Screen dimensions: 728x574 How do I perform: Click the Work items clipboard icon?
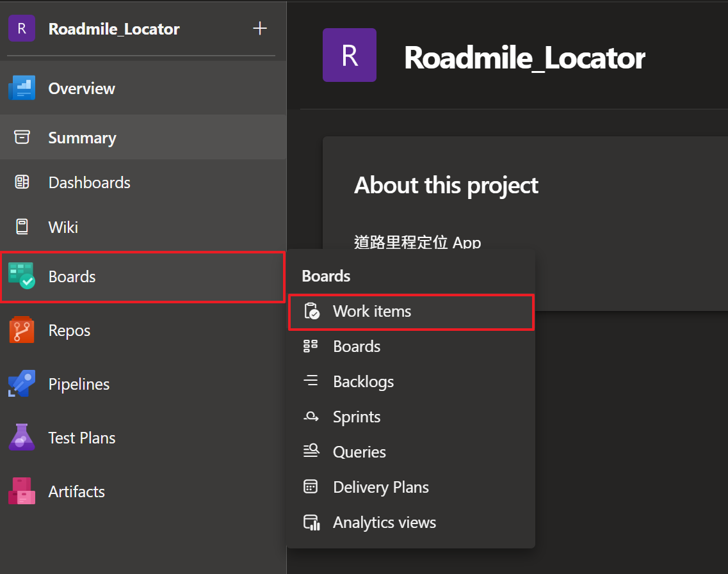(x=311, y=312)
